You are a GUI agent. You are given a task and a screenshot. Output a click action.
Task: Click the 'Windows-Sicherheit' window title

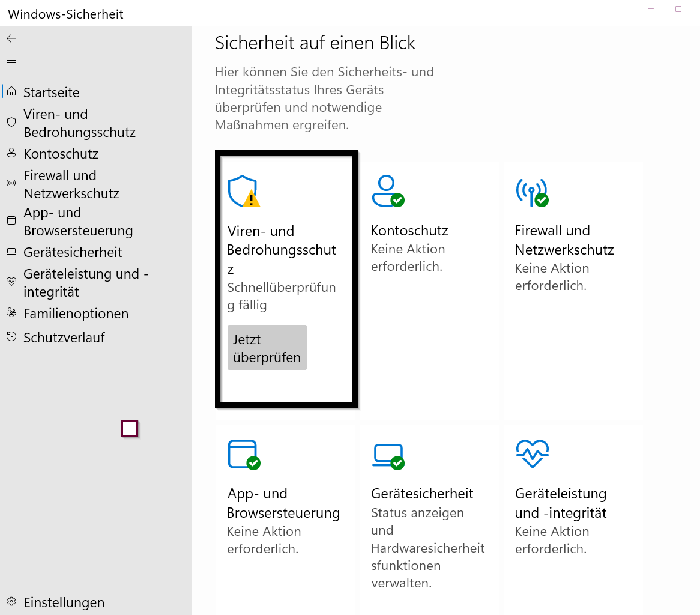65,14
